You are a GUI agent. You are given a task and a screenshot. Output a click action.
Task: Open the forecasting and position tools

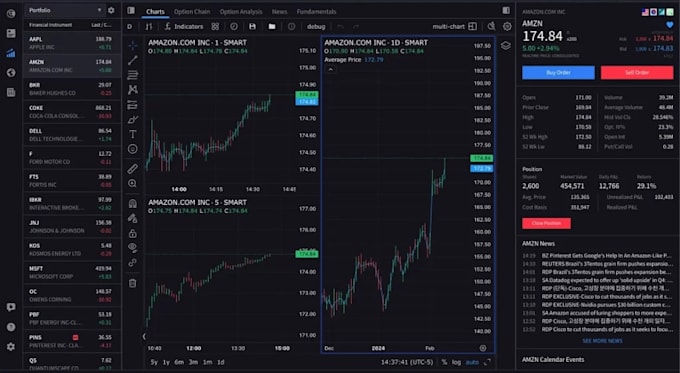[133, 105]
